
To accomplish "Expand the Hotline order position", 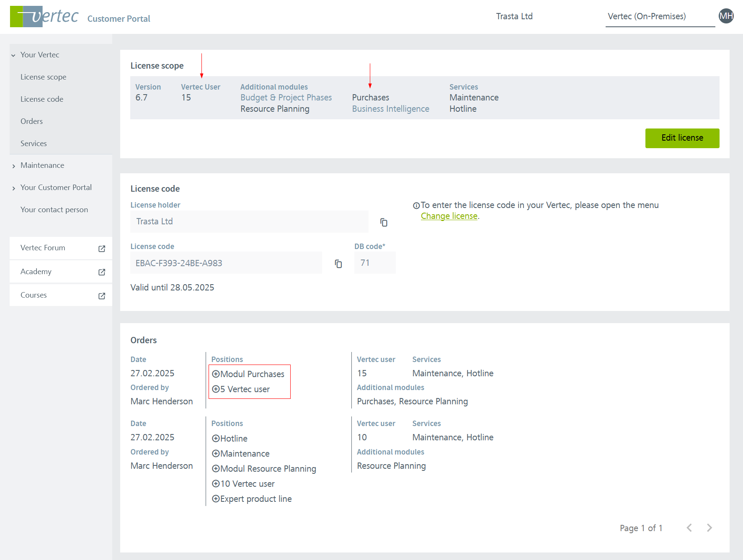I will click(216, 439).
